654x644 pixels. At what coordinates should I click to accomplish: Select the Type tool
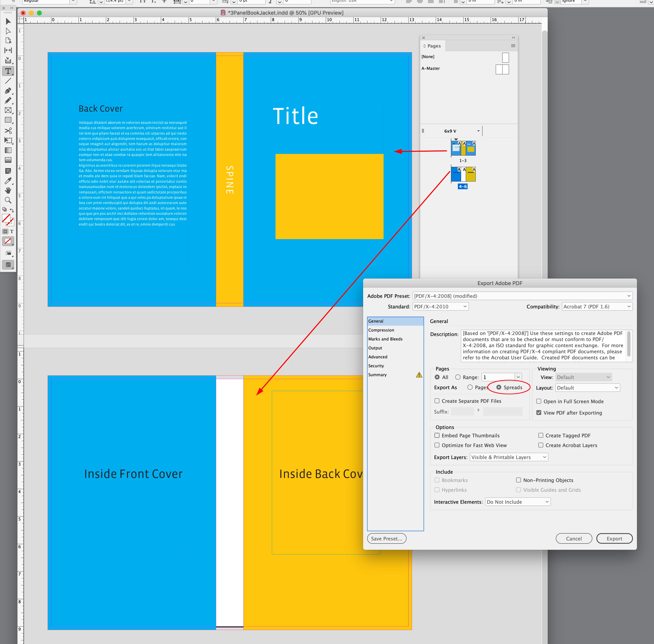pyautogui.click(x=8, y=71)
